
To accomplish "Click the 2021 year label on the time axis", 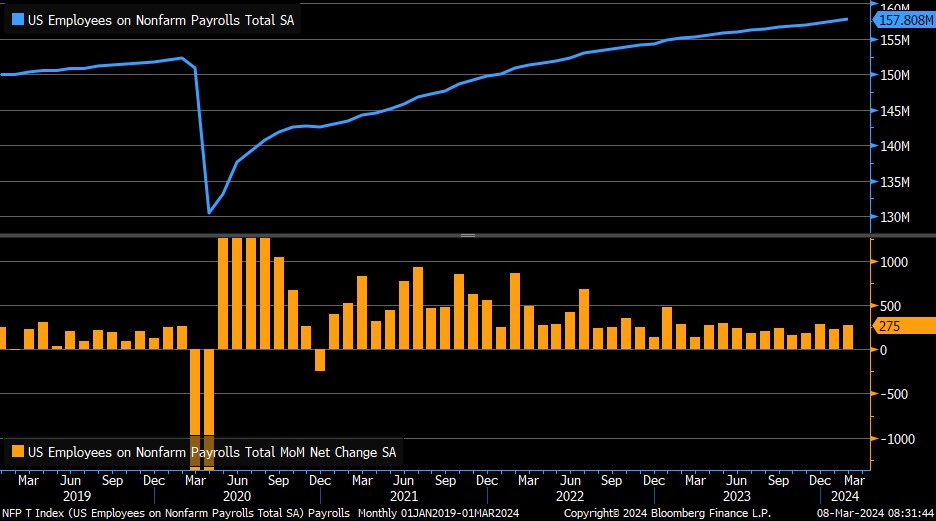I will [403, 496].
